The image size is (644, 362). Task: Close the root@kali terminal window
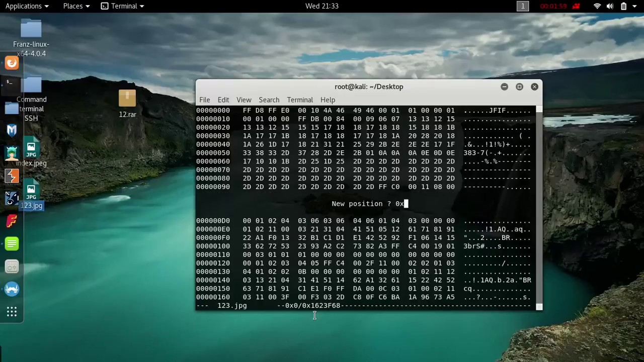[534, 86]
